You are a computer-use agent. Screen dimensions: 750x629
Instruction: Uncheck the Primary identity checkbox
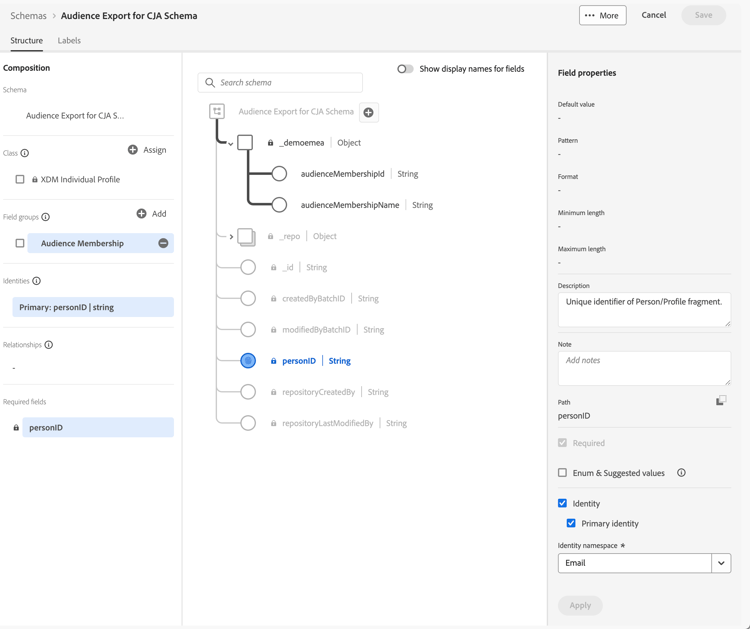pos(571,523)
